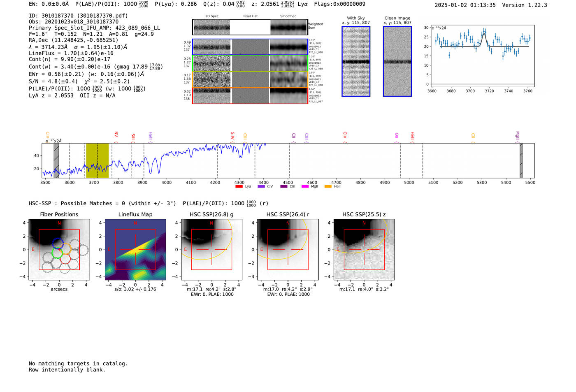
Task: Open the Weighted Sum Smoothed cutout
Action: pos(289,27)
